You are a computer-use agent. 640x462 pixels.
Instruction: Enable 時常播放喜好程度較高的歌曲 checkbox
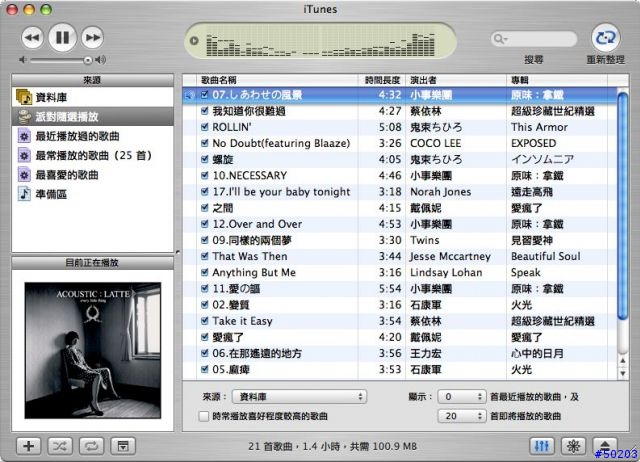point(203,416)
